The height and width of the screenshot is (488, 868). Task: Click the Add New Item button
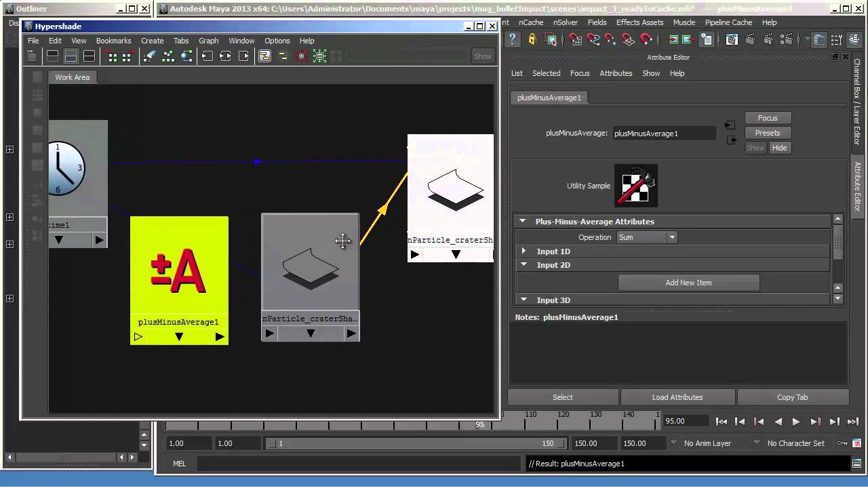click(688, 283)
